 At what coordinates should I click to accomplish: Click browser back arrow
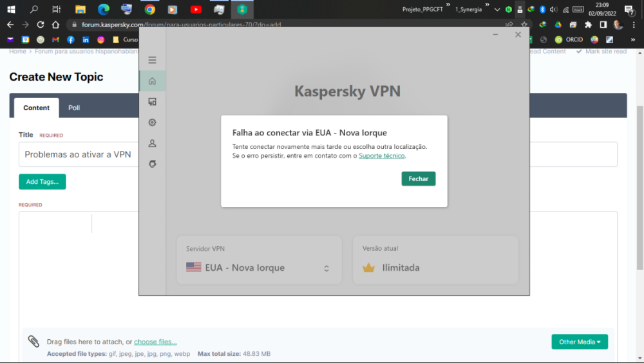pyautogui.click(x=10, y=25)
